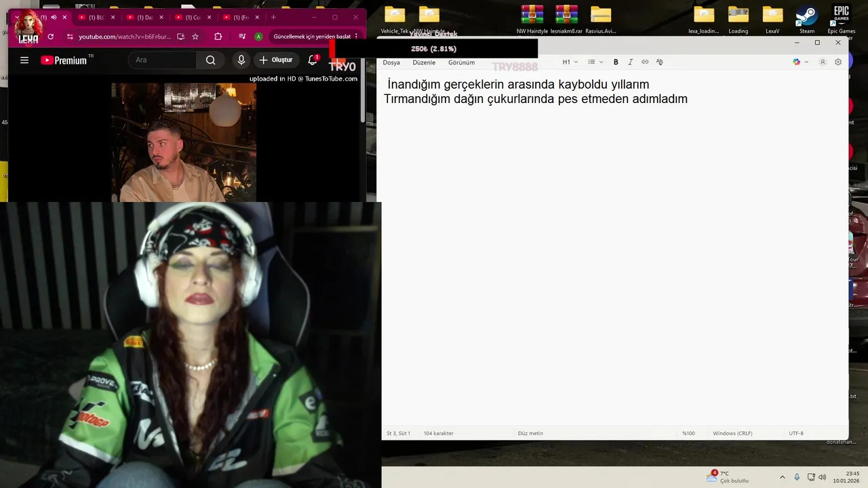868x488 pixels.
Task: Apply bold formatting in Notepad
Action: point(616,62)
